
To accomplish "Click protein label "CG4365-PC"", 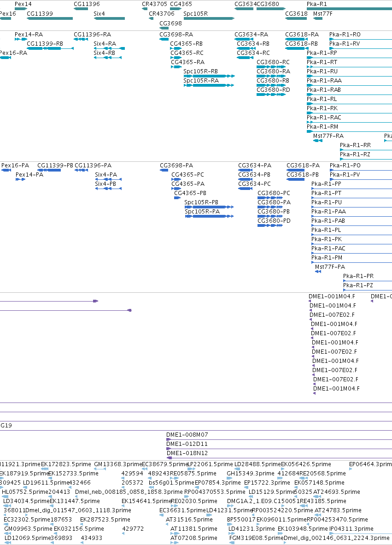I will [188, 175].
